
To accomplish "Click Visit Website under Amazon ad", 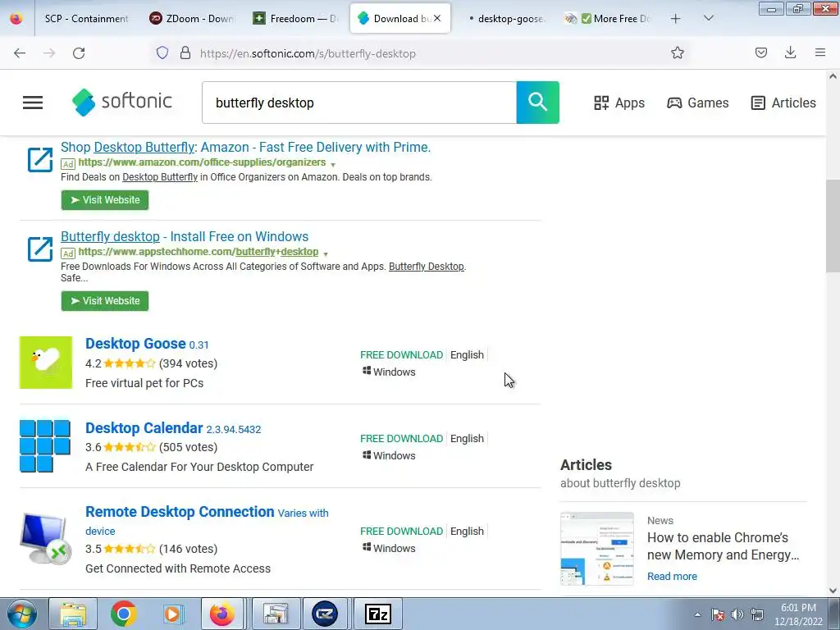I will point(105,200).
